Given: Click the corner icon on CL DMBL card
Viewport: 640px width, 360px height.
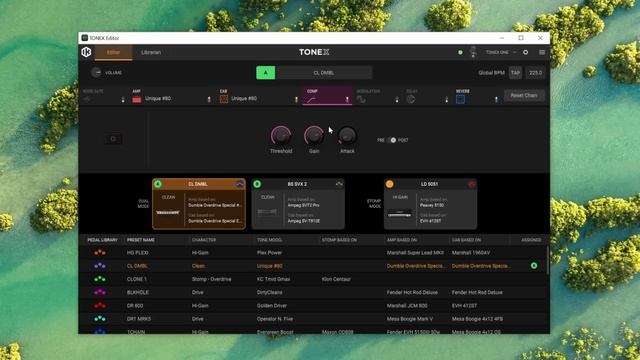Looking at the screenshot, I should click(240, 184).
